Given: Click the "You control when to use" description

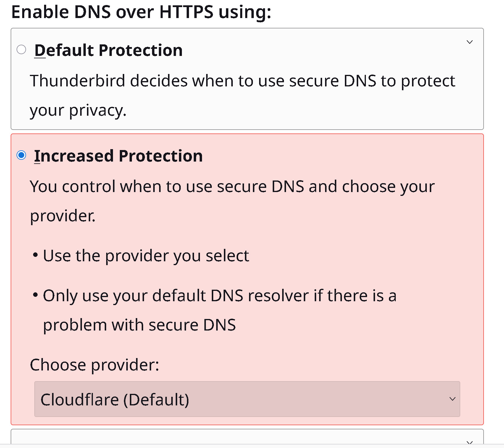Looking at the screenshot, I should [x=232, y=186].
